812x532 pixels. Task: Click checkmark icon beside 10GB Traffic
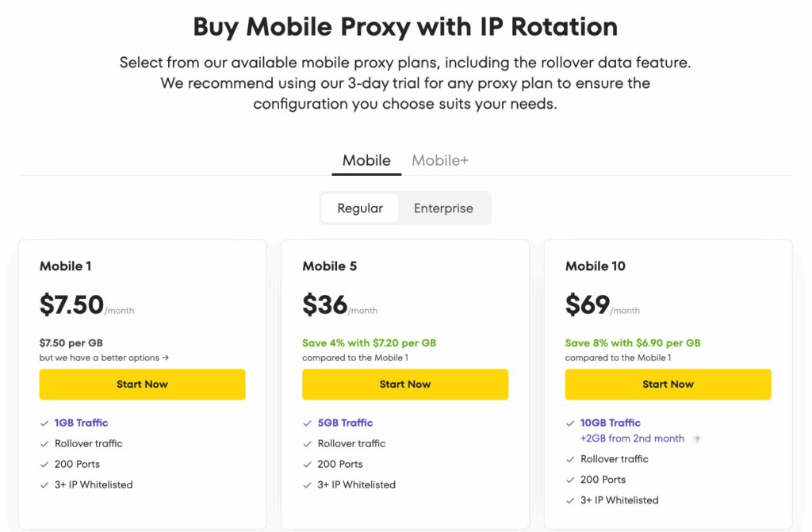(571, 423)
